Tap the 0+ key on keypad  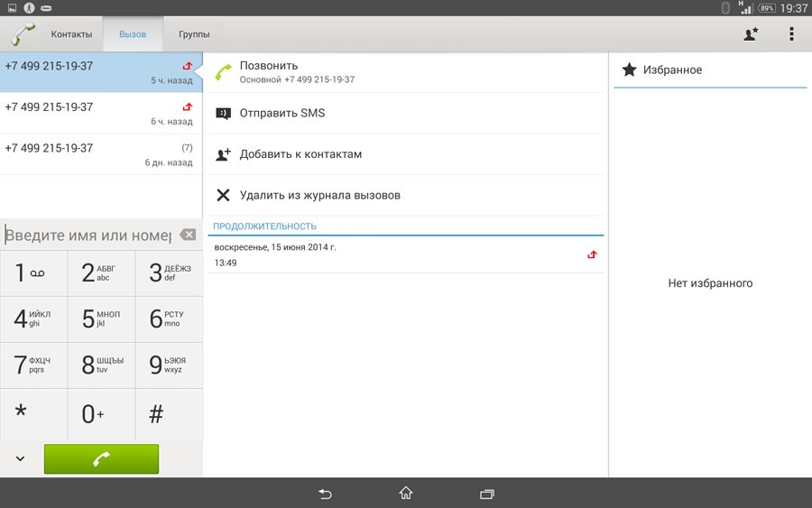point(101,414)
